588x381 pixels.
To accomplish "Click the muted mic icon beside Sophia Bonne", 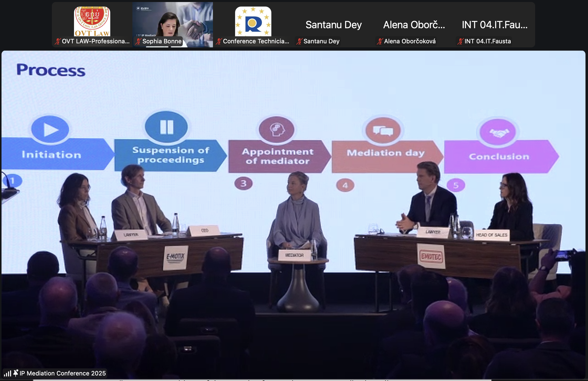I will pos(138,41).
